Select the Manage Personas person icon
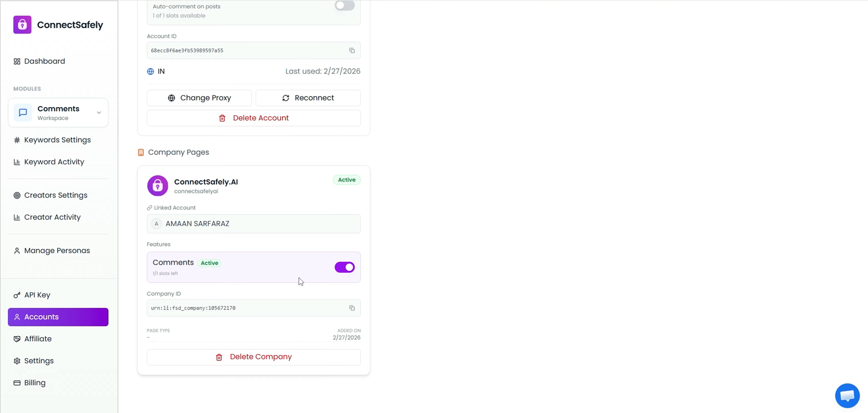Screen dimensions: 868x413 tap(16, 250)
